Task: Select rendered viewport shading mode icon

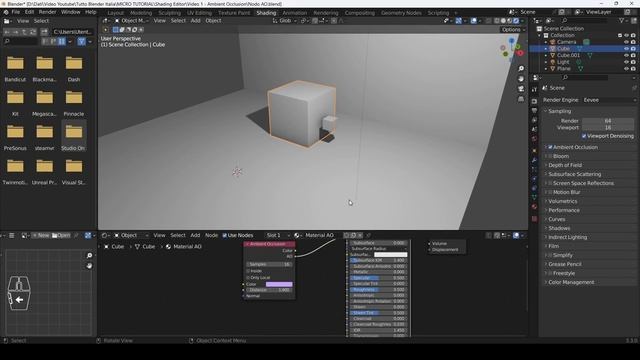Action: pyautogui.click(x=516, y=21)
